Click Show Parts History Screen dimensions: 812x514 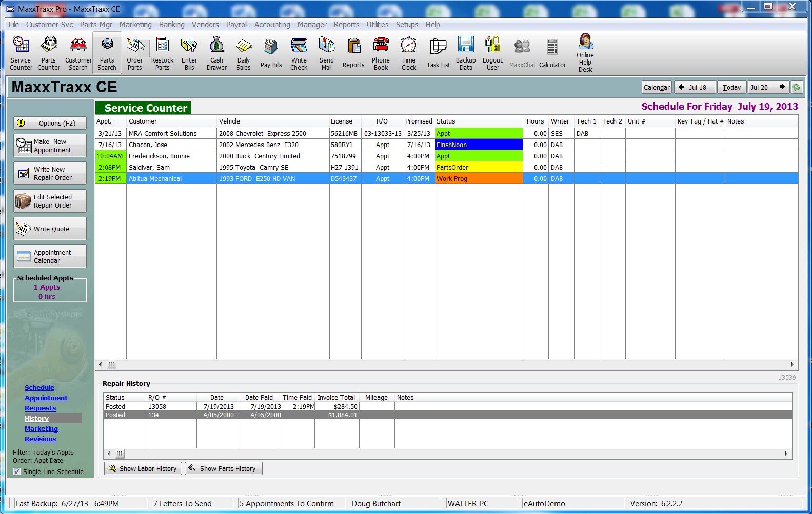click(223, 468)
